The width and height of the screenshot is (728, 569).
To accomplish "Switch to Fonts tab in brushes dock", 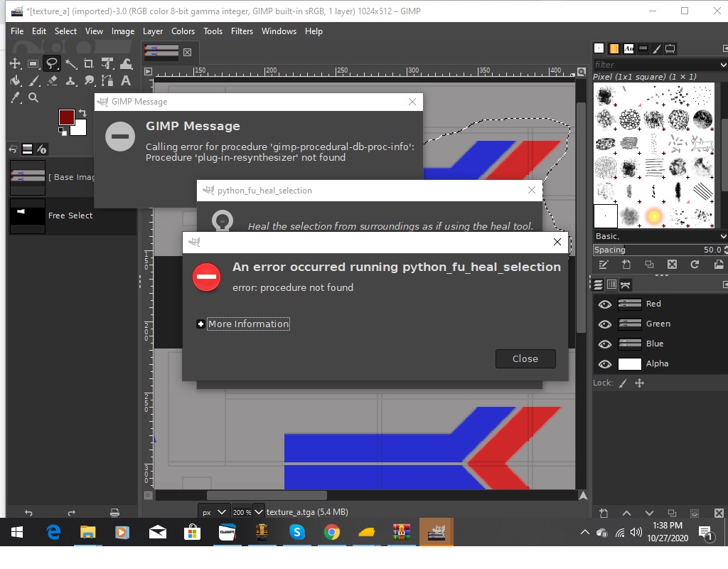I will point(628,48).
